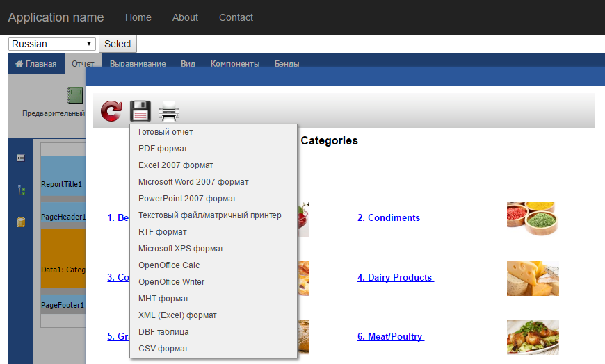
Task: Click the red refresh report icon
Action: point(111,111)
